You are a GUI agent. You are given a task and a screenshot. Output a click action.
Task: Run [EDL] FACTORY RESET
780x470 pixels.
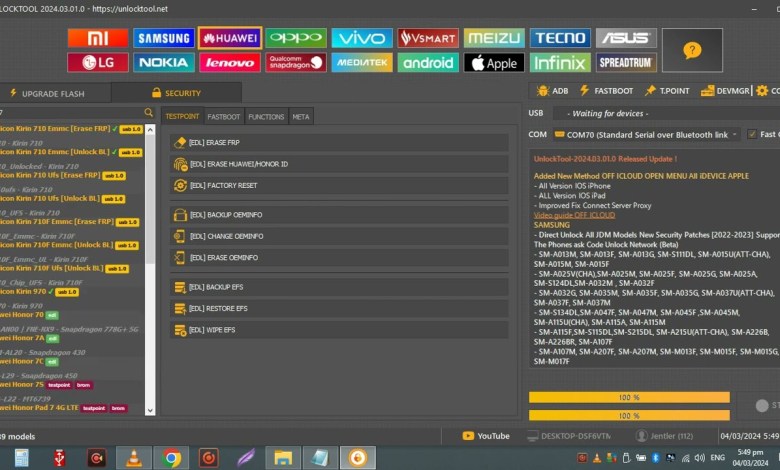pyautogui.click(x=339, y=186)
